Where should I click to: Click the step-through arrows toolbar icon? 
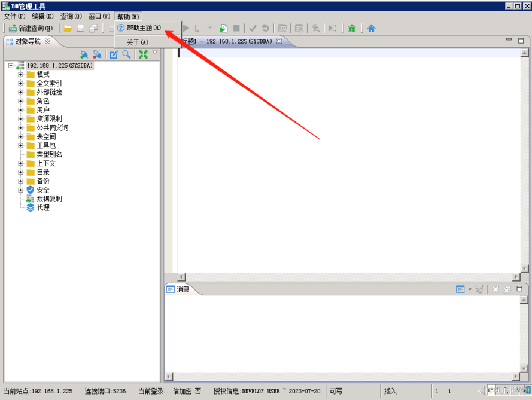click(333, 29)
